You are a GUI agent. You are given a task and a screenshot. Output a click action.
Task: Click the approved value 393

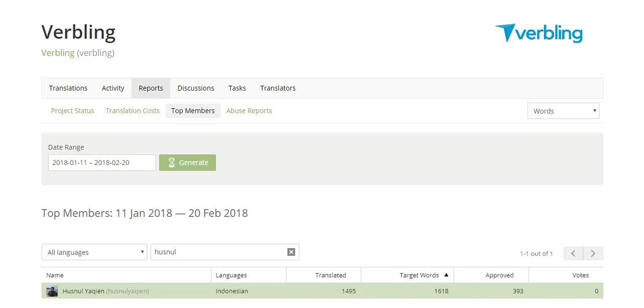pyautogui.click(x=518, y=291)
